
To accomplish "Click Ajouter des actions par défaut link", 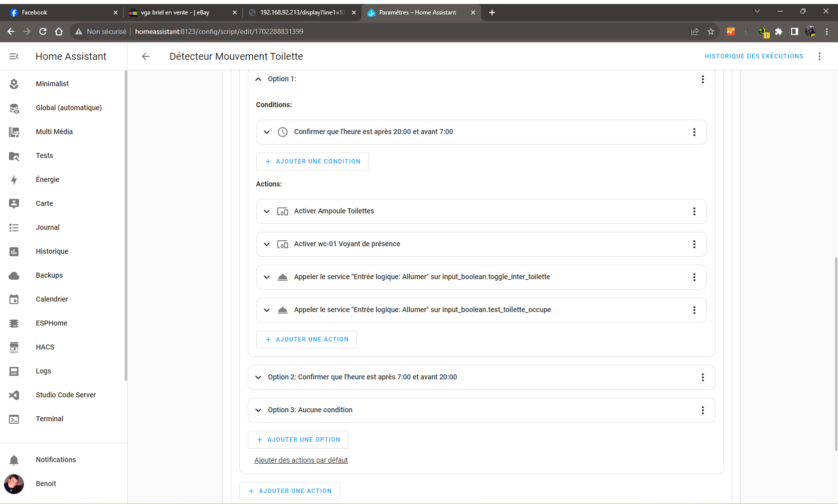I will [x=301, y=460].
